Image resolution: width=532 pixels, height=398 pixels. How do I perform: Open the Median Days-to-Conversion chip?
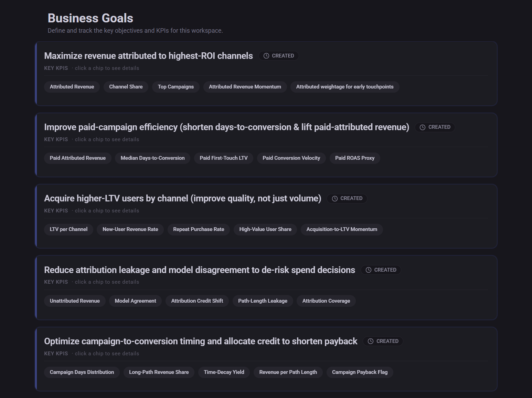pyautogui.click(x=152, y=158)
